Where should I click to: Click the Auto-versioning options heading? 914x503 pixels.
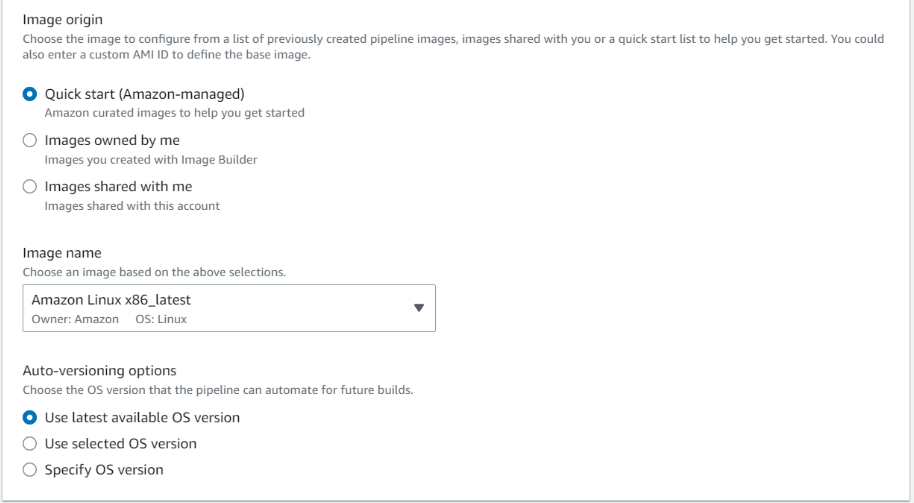point(99,370)
